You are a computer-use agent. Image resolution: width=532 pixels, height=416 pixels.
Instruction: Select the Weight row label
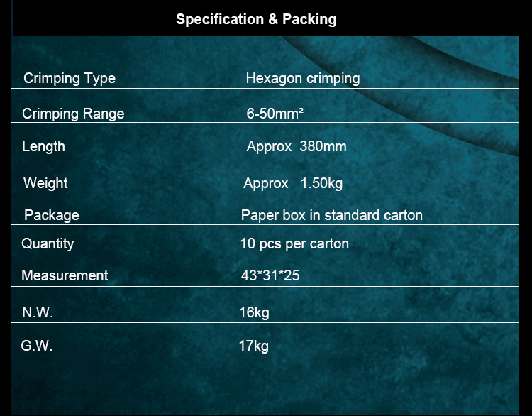click(45, 183)
